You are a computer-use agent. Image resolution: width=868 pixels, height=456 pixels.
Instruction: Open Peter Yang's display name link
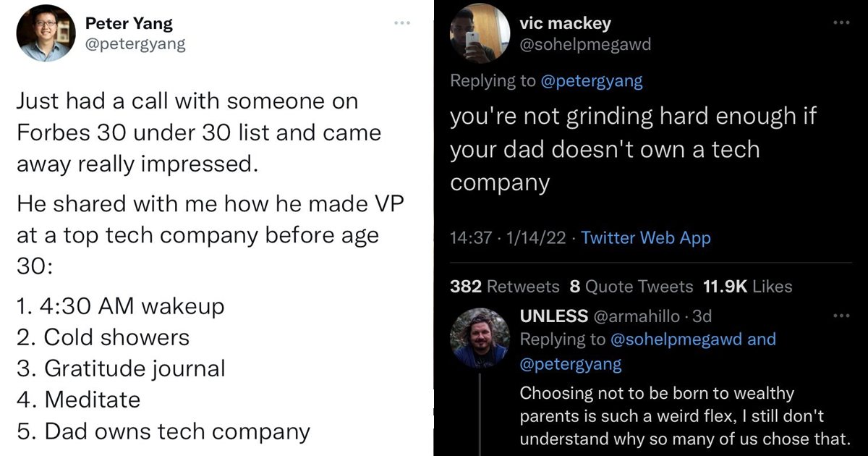(x=129, y=23)
